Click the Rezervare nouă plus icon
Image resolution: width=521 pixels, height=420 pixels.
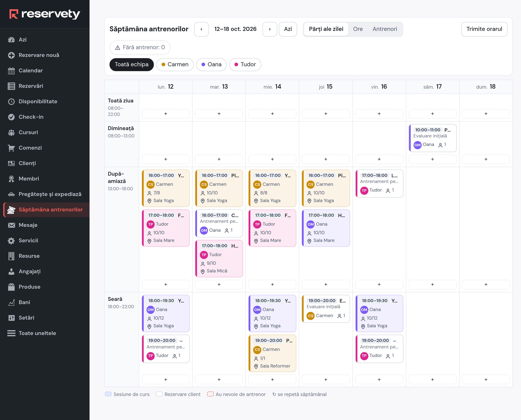point(11,55)
